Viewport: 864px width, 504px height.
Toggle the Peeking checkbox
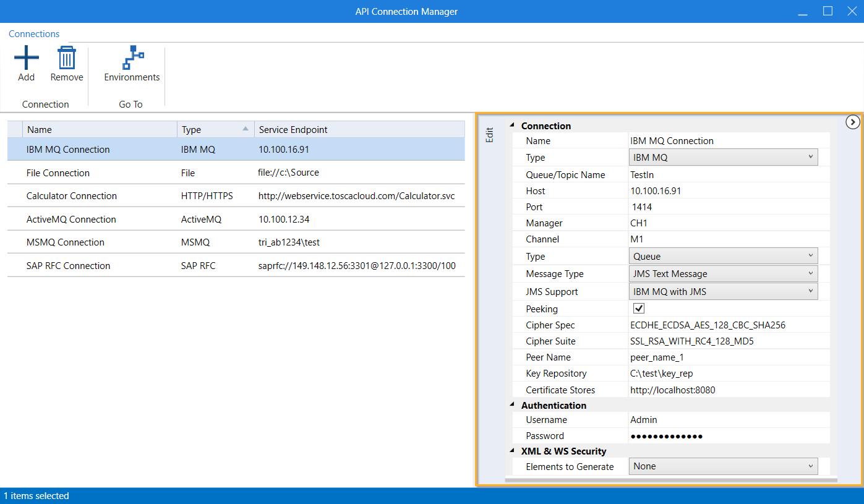(x=639, y=309)
